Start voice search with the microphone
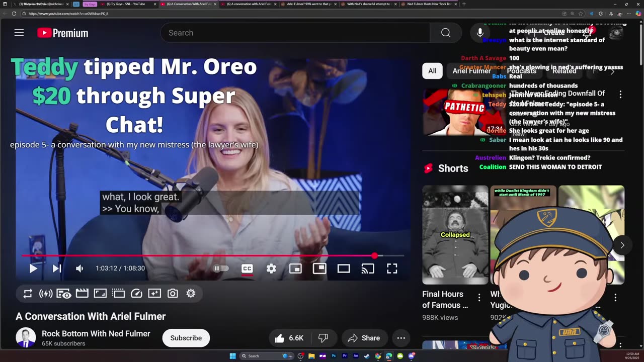Viewport: 644px width, 362px height. pyautogui.click(x=480, y=33)
